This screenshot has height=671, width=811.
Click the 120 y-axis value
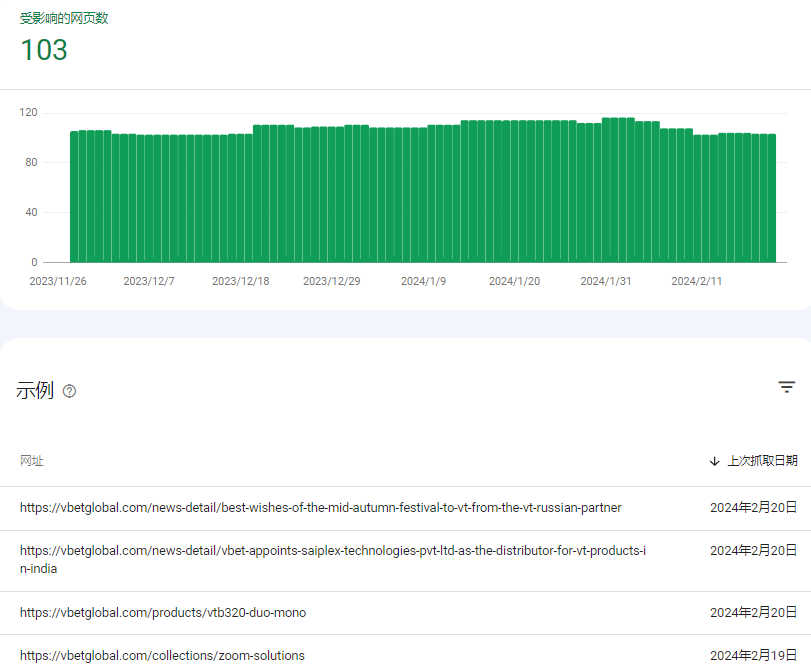pyautogui.click(x=28, y=112)
